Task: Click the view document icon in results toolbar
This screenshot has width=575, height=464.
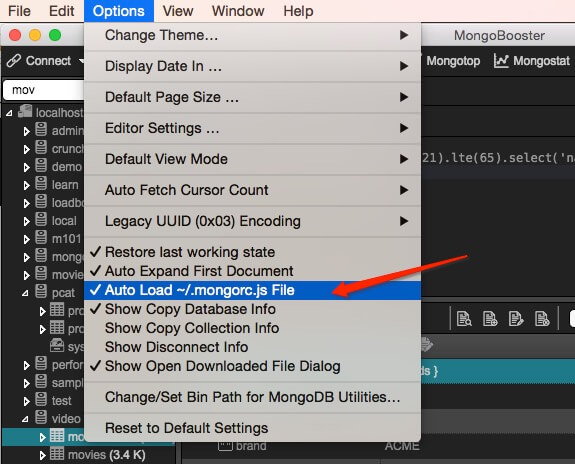Action: [464, 318]
